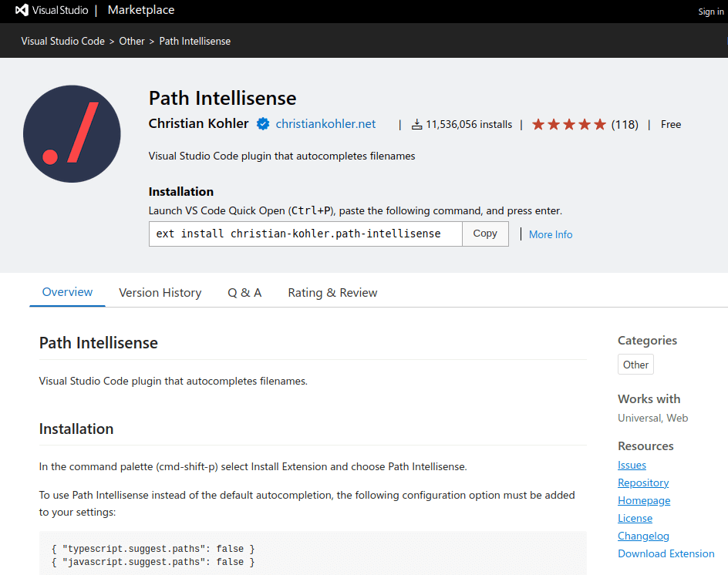Click the Visual Studio logo
728x575 pixels.
[x=20, y=10]
